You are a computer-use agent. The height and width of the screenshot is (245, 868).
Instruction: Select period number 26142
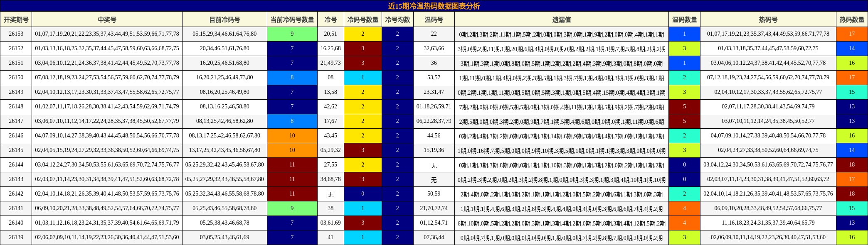[16, 194]
